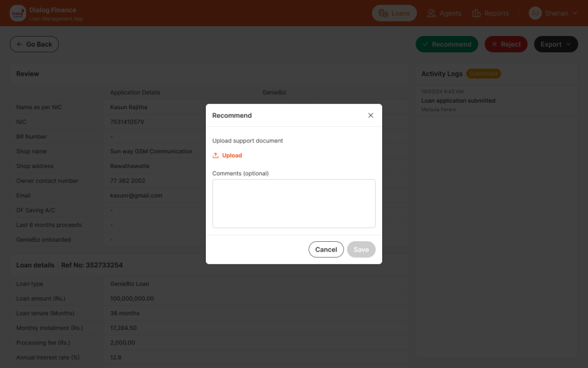Click the 'Review' section heading
This screenshot has height=368, width=588.
[x=27, y=74]
